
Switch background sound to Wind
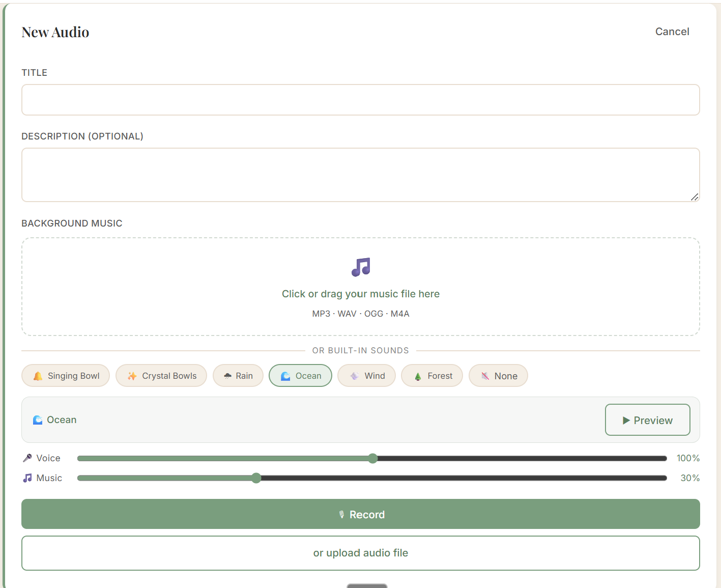coord(366,376)
